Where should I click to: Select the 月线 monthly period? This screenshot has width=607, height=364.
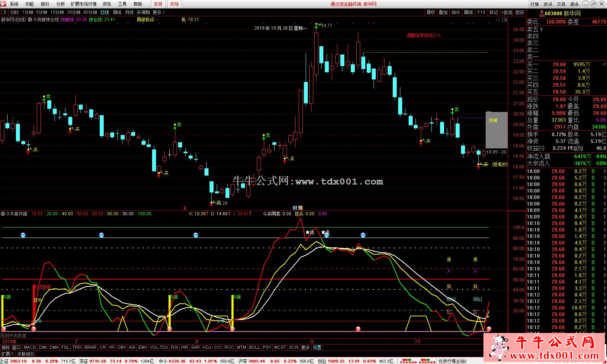click(129, 12)
